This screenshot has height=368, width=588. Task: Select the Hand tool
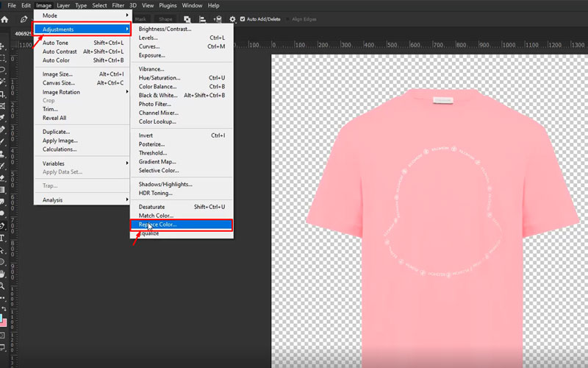point(2,274)
